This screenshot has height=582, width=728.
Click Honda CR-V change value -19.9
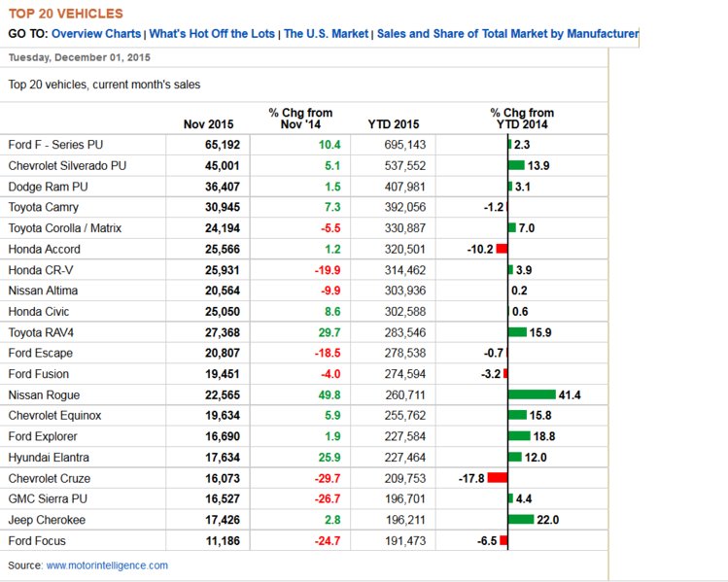click(x=328, y=270)
